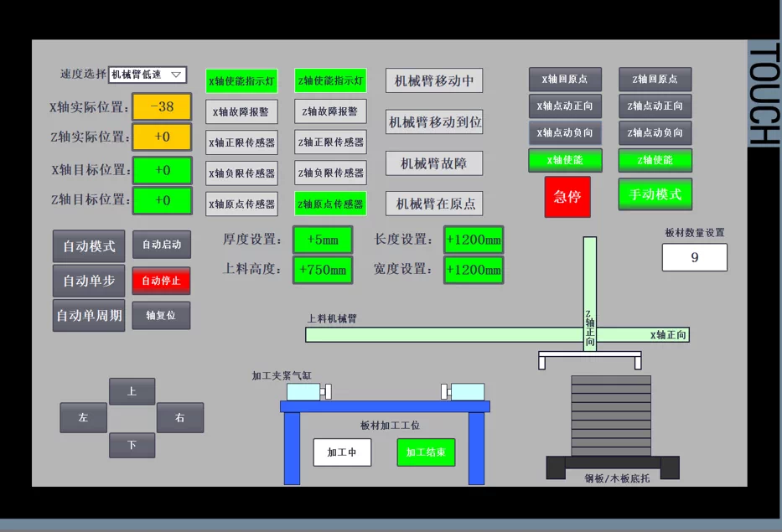Image resolution: width=782 pixels, height=532 pixels.
Task: Edit the 上料高度 field +750mm
Action: [323, 270]
